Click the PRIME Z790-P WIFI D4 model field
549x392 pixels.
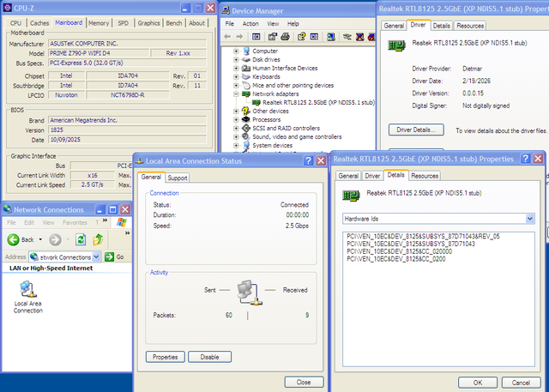tap(99, 53)
